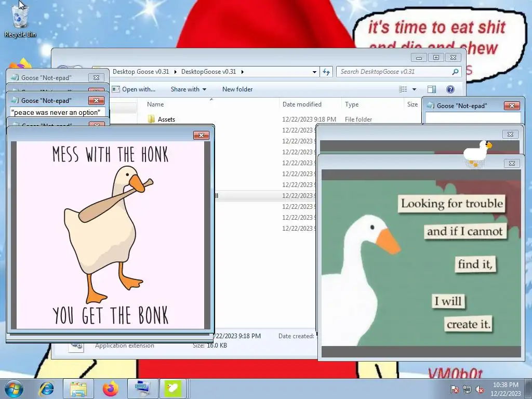Close the DesktopGoose Explorer window
The height and width of the screenshot is (399, 532).
click(453, 57)
